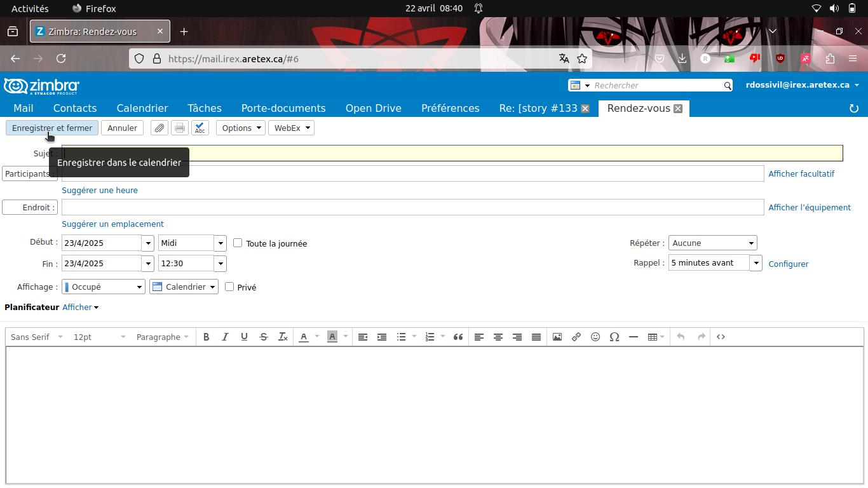Open the Midi start time dropdown
The height and width of the screenshot is (488, 868).
(220, 243)
